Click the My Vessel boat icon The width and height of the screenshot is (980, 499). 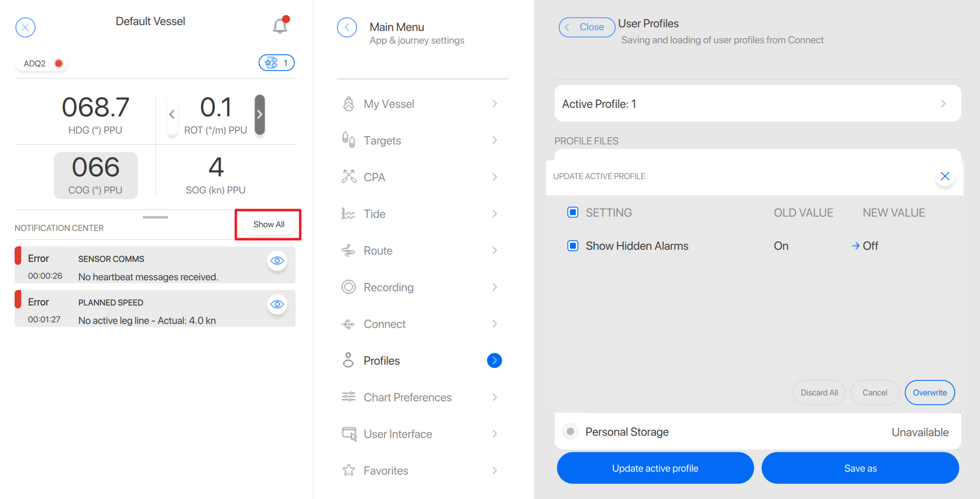pyautogui.click(x=348, y=104)
